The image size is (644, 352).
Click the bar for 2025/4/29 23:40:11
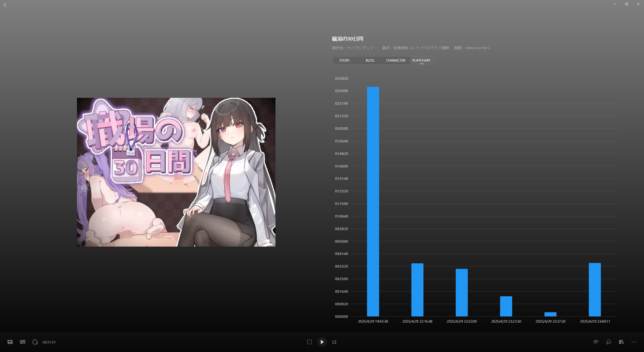[x=595, y=290]
